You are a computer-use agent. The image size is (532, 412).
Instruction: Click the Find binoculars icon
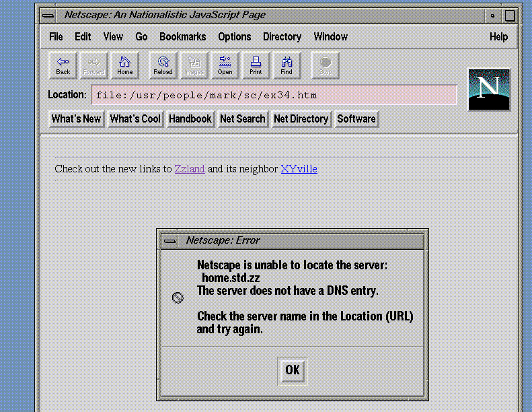coord(287,65)
